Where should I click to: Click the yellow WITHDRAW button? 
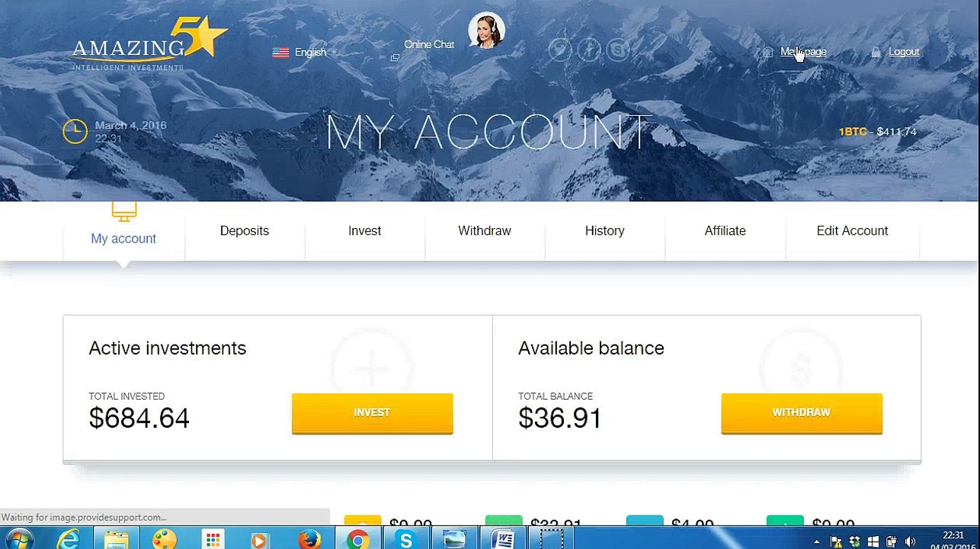(802, 413)
